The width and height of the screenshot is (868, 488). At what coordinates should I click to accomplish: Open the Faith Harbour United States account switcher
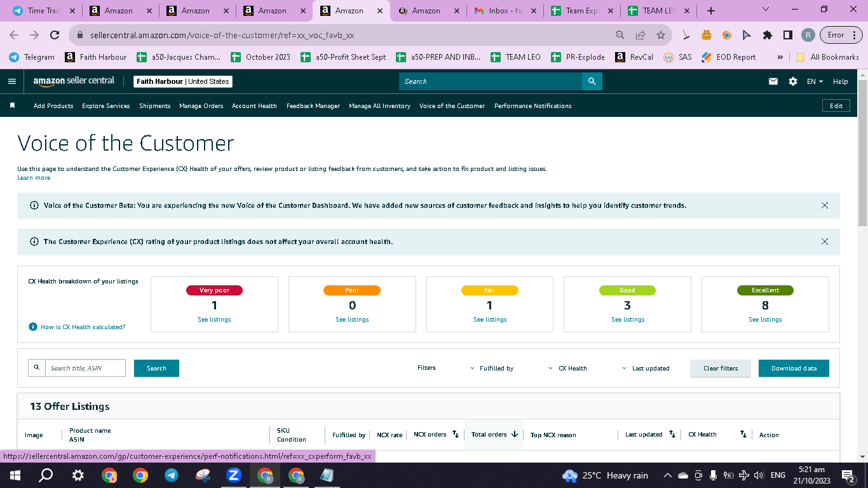tap(183, 81)
